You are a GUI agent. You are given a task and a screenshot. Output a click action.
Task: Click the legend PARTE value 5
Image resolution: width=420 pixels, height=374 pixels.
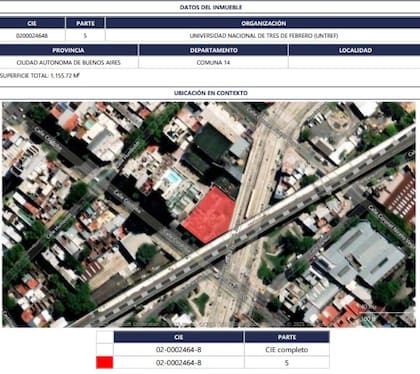287,363
